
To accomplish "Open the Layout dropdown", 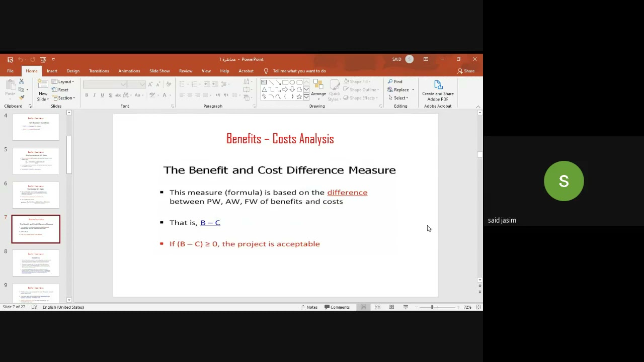I will point(63,81).
